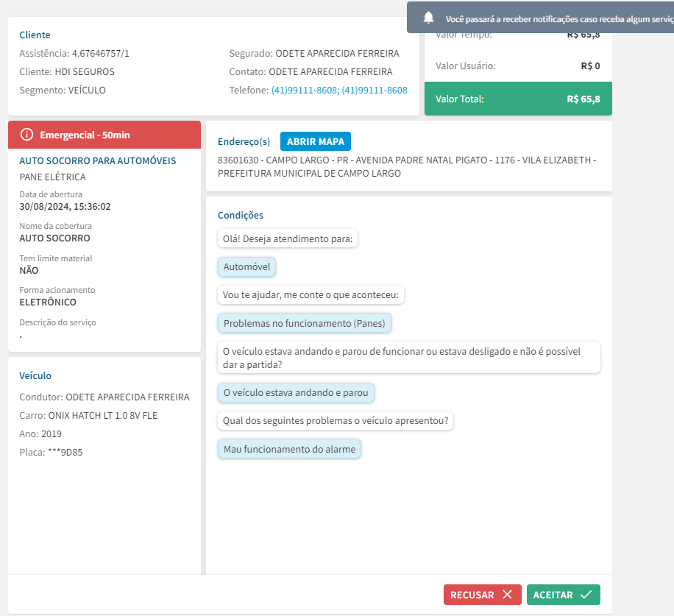Viewport: 674px width, 616px height.
Task: Click the X icon on Recusar
Action: [507, 595]
